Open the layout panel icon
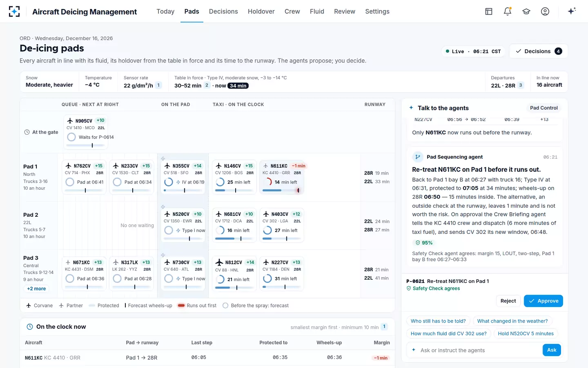The width and height of the screenshot is (588, 368). (489, 11)
